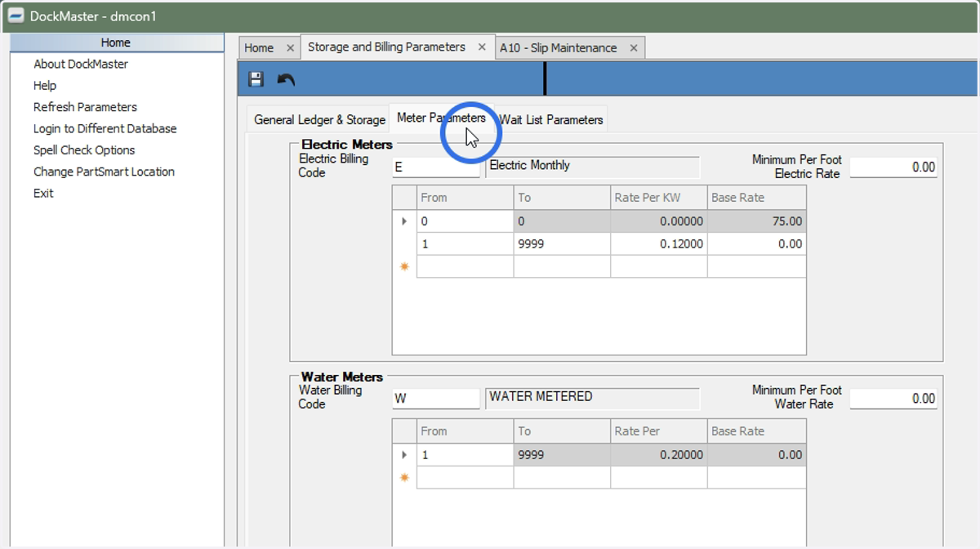Edit the Water Billing Code field

pos(436,399)
